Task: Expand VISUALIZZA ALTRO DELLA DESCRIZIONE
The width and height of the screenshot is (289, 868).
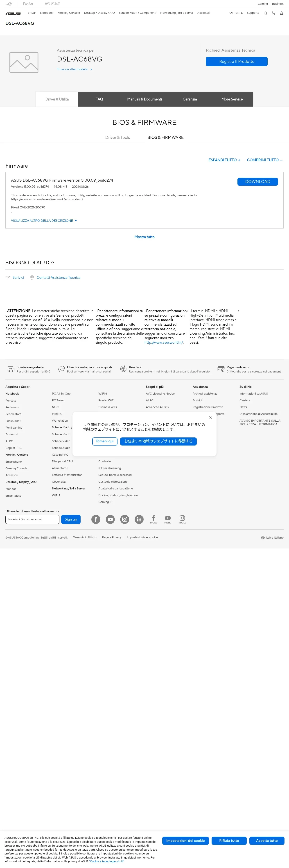Action: (44, 221)
